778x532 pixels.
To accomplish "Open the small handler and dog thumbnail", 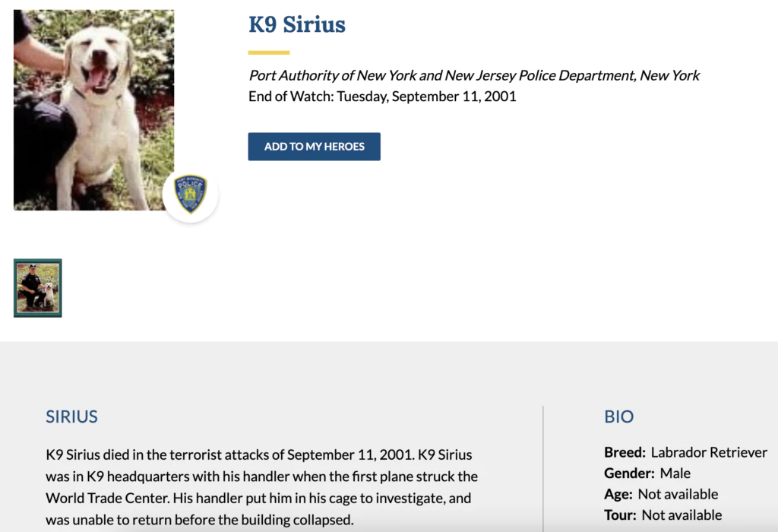I will [x=38, y=287].
